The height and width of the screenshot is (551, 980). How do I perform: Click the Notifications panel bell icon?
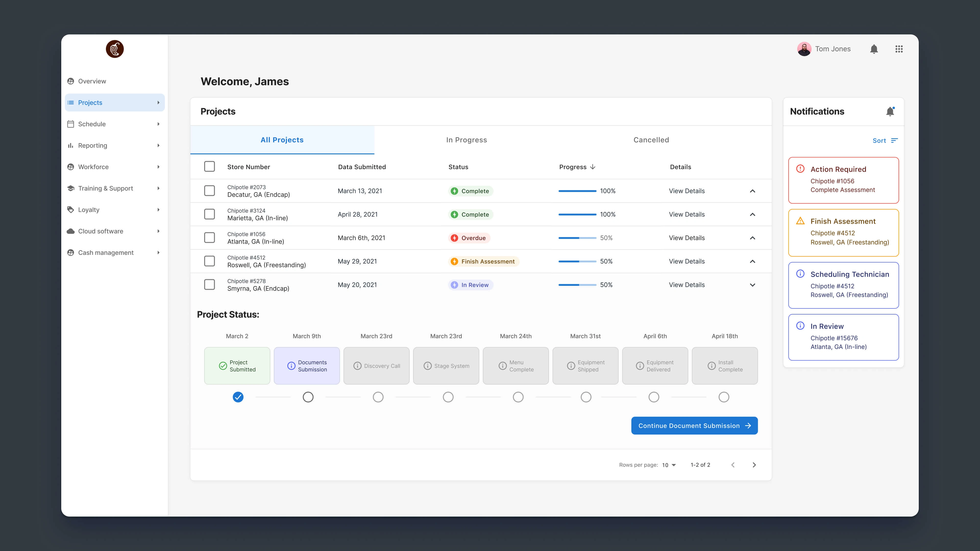(x=890, y=111)
